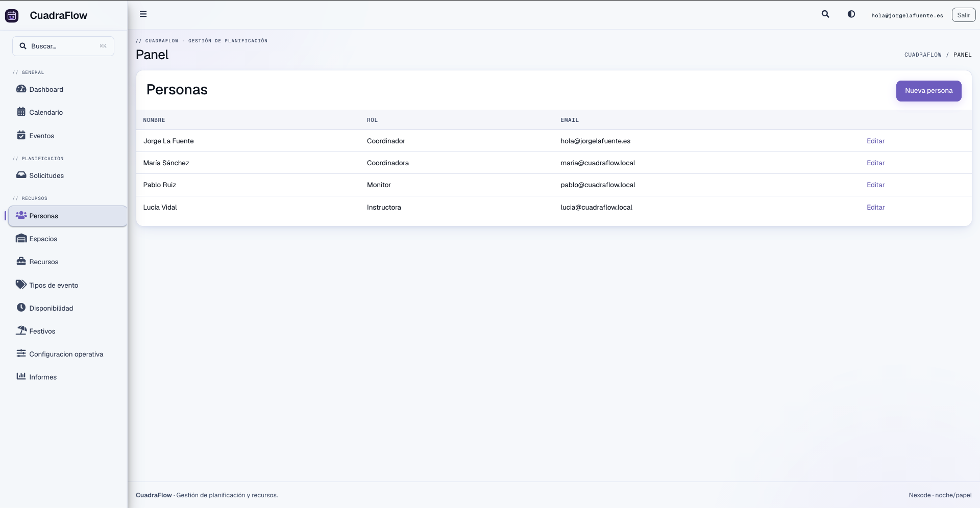
Task: Focus the Buscar search field
Action: 63,46
